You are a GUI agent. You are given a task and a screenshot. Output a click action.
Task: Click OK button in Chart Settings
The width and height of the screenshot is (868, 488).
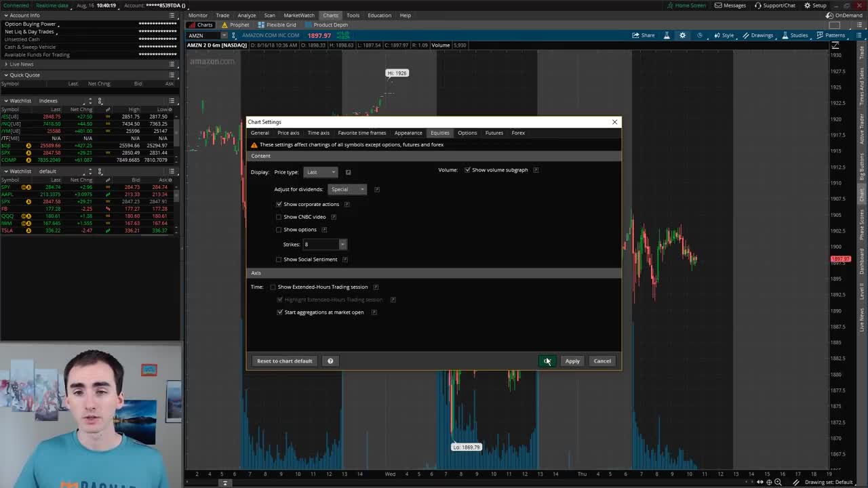click(x=547, y=361)
